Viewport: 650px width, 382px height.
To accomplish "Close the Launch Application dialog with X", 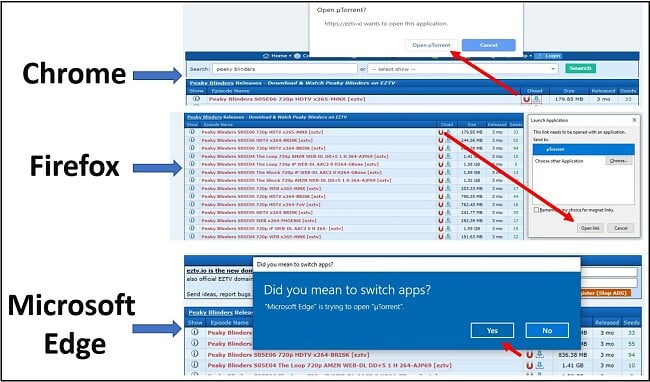I will [634, 120].
